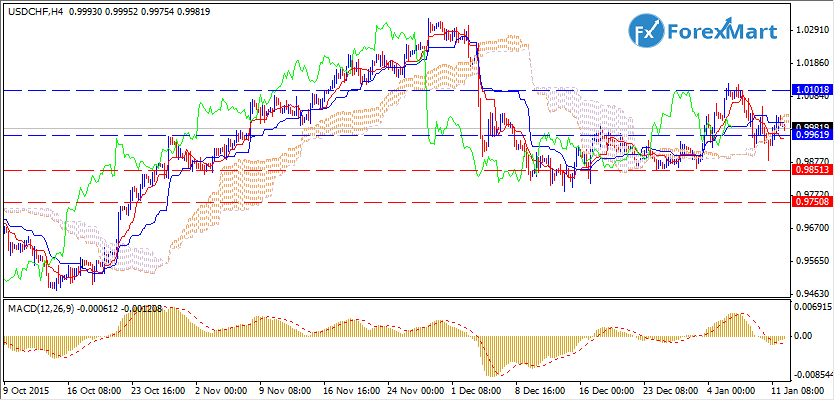Click the current price 0.99819 tag
The height and width of the screenshot is (400, 834).
click(x=810, y=127)
